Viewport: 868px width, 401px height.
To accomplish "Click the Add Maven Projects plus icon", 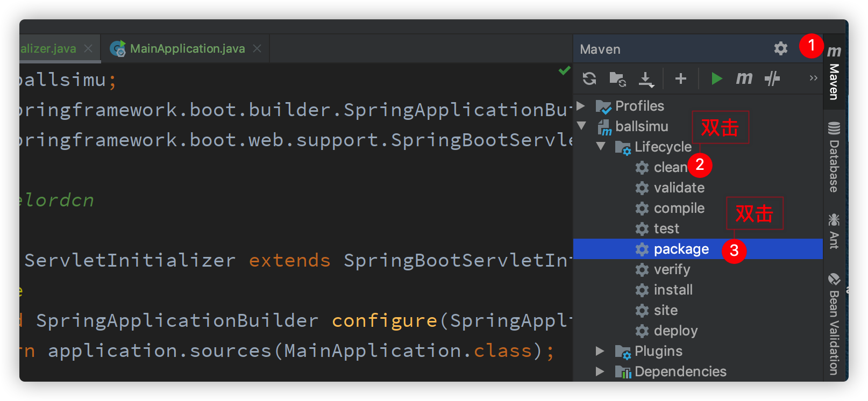I will pyautogui.click(x=681, y=78).
